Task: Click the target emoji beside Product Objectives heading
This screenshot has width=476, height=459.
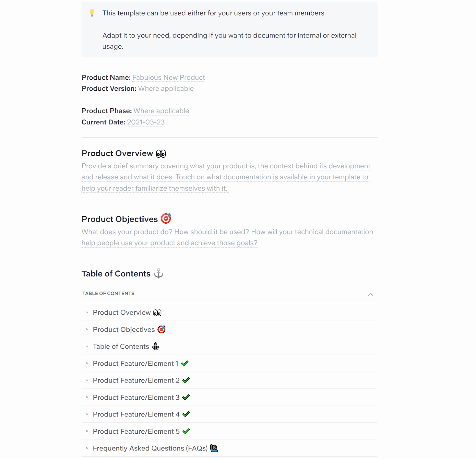Action: click(166, 219)
